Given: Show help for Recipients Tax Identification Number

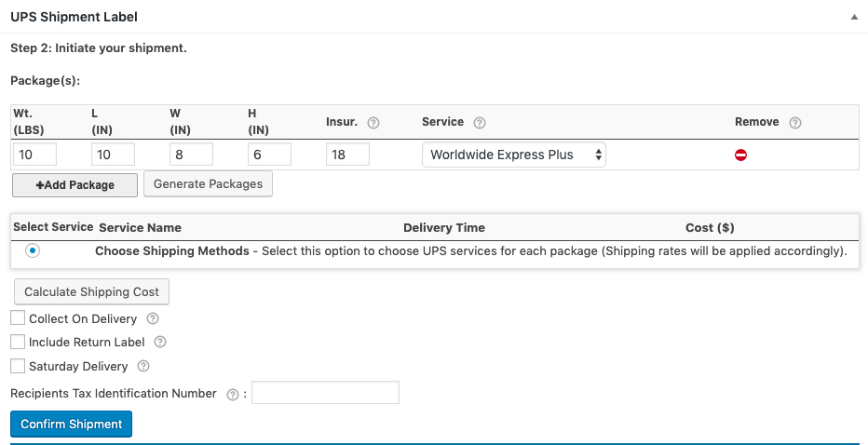Looking at the screenshot, I should 233,395.
